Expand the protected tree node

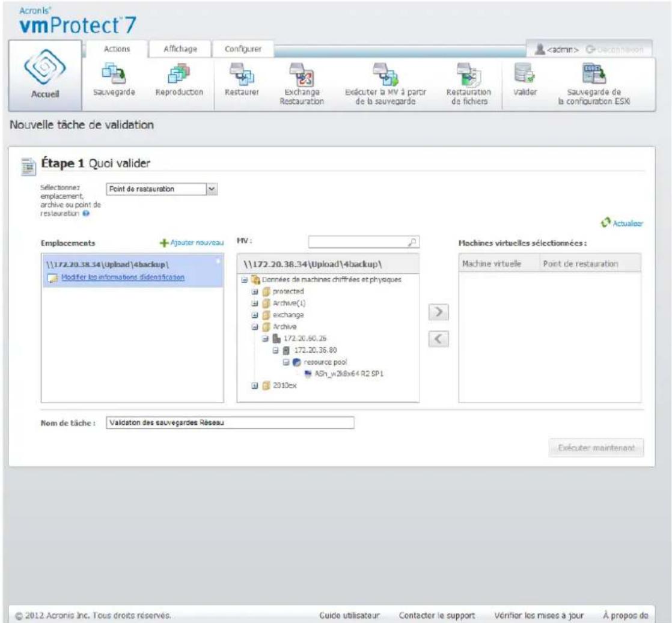pos(255,292)
